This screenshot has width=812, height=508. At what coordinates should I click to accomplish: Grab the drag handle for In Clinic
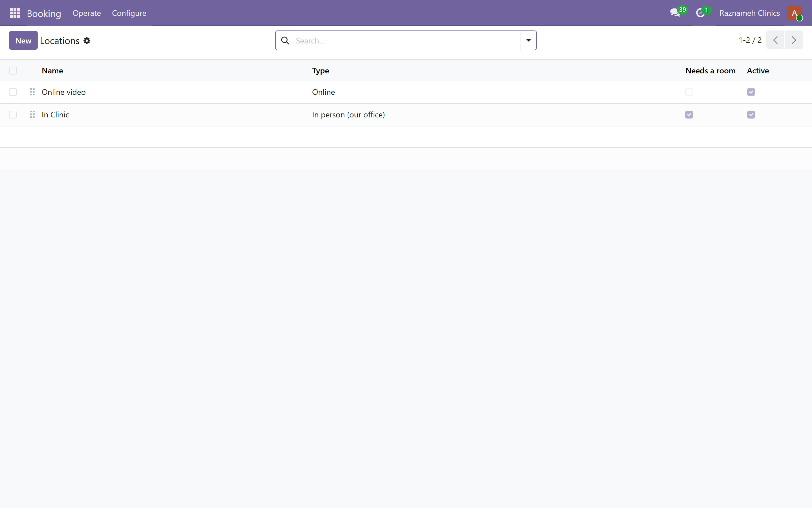pos(32,115)
